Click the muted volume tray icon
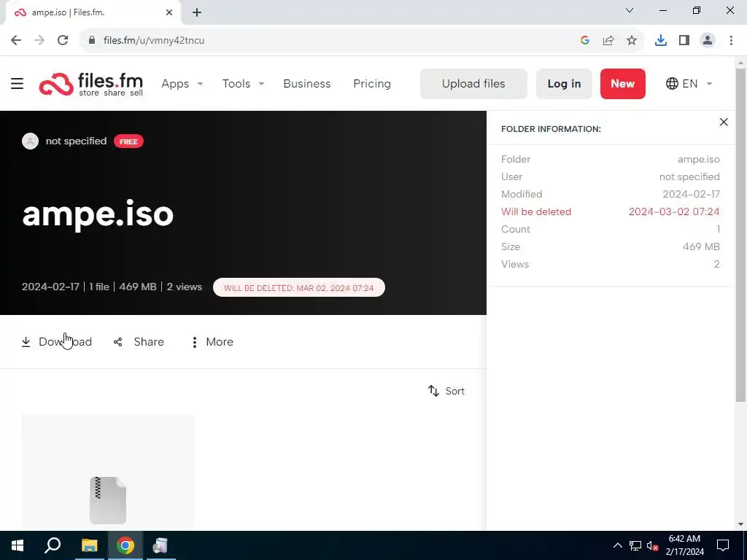Image resolution: width=747 pixels, height=560 pixels. [652, 545]
